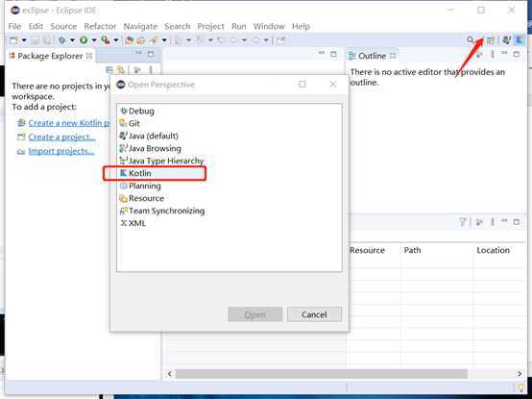
Task: Click the Open button in dialog
Action: 255,314
